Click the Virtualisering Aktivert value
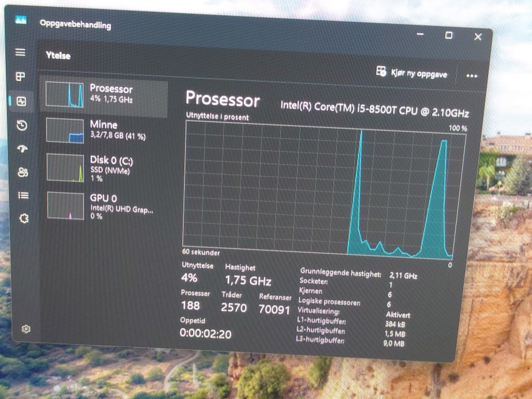This screenshot has width=532, height=399. coord(398,315)
